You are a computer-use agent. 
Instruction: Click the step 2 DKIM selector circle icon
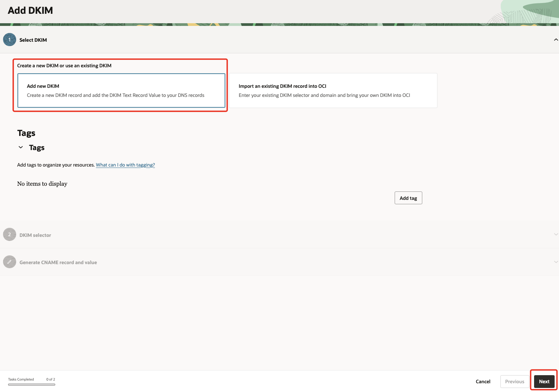[x=9, y=234]
